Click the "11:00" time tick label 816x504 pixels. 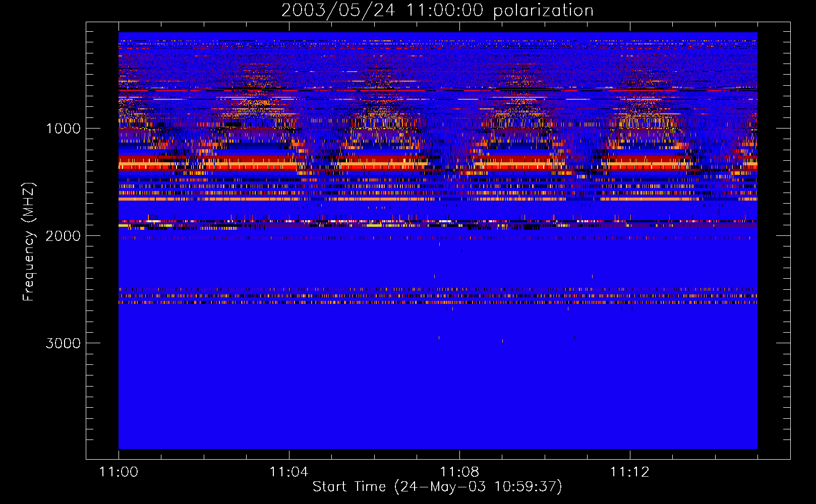[x=119, y=472]
